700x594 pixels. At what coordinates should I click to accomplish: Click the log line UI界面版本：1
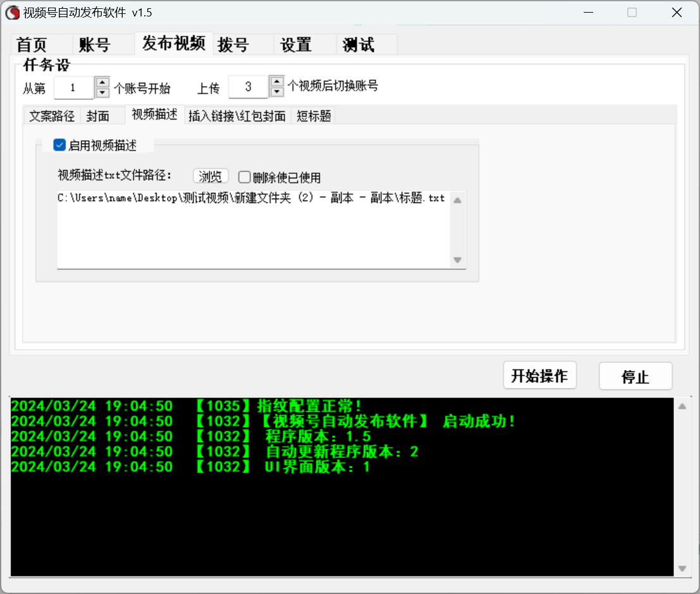pyautogui.click(x=190, y=467)
